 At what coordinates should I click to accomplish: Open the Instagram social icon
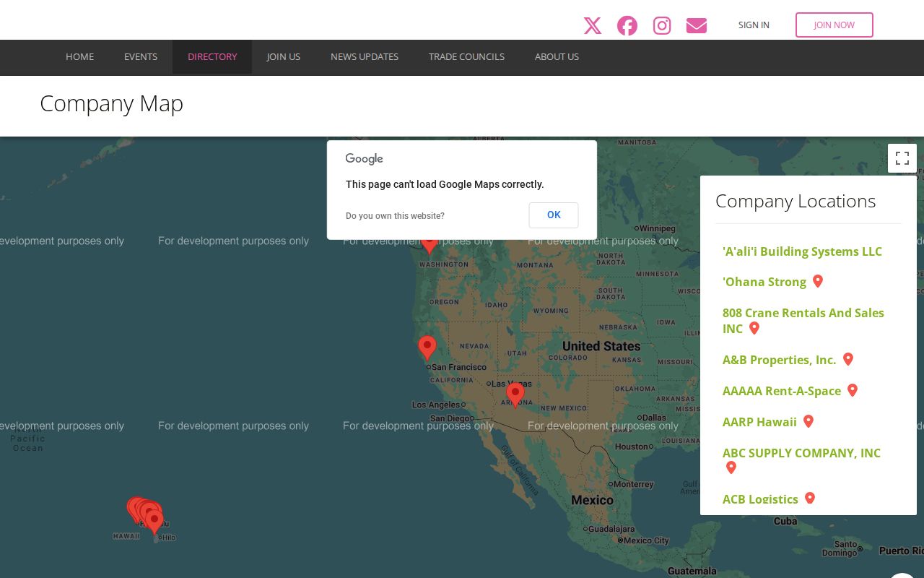[662, 26]
